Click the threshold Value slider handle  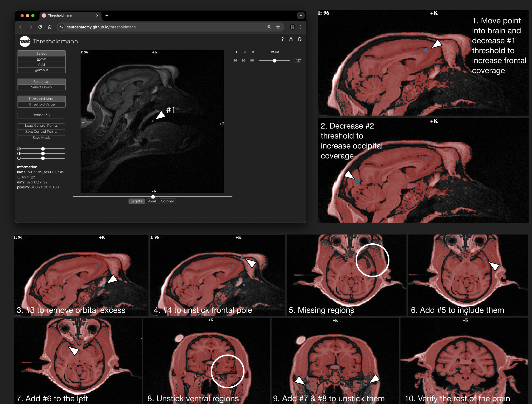tap(274, 61)
